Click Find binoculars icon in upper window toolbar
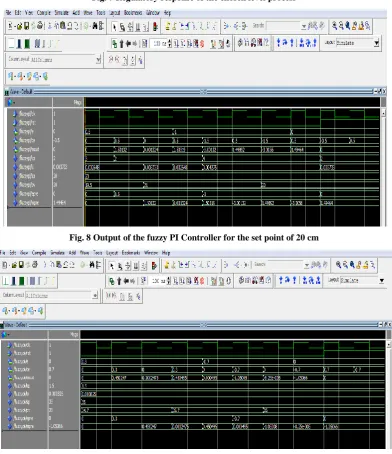 click(95, 26)
